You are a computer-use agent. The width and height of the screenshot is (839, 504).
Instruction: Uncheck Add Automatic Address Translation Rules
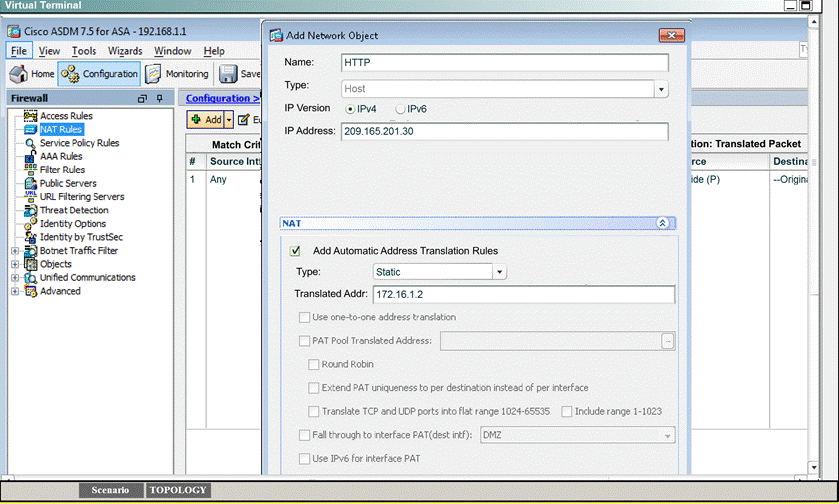tap(295, 251)
